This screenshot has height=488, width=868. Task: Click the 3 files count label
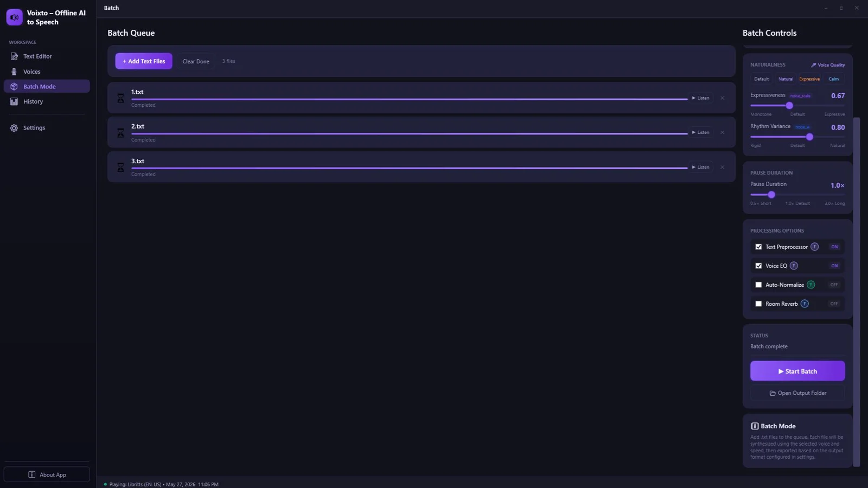coord(228,61)
